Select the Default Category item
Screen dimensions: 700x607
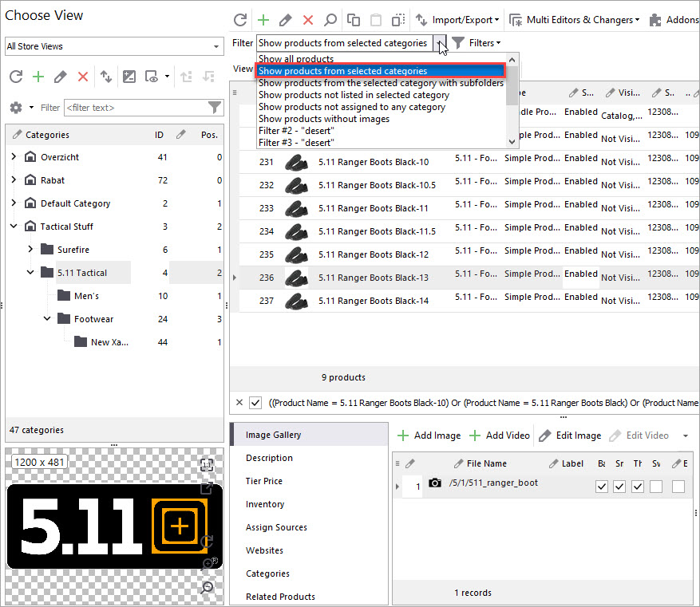coord(75,203)
